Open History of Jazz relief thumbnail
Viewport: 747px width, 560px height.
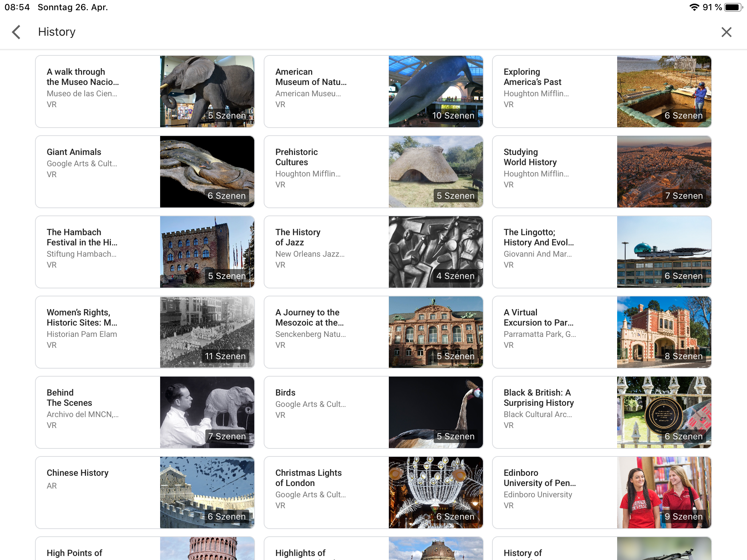pos(436,252)
